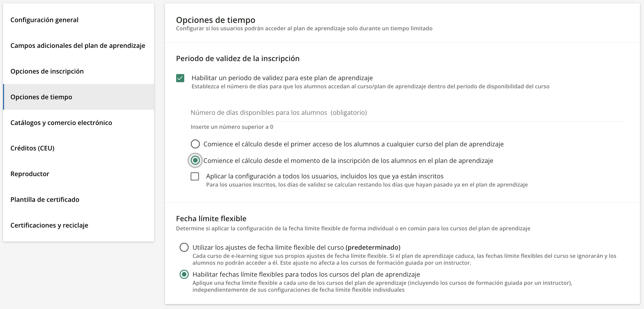Disable the validity period checkbox

click(x=180, y=78)
